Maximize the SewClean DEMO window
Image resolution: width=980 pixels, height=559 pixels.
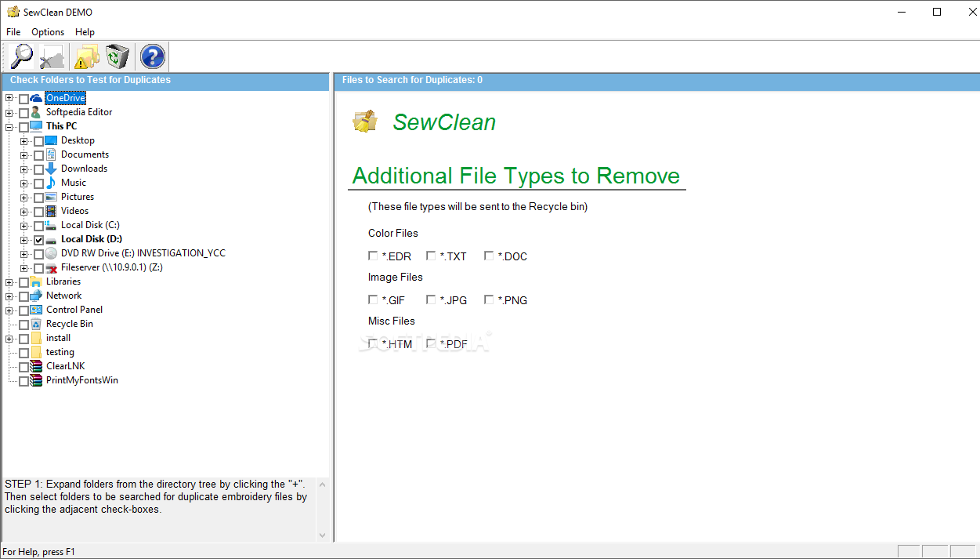[x=937, y=12]
